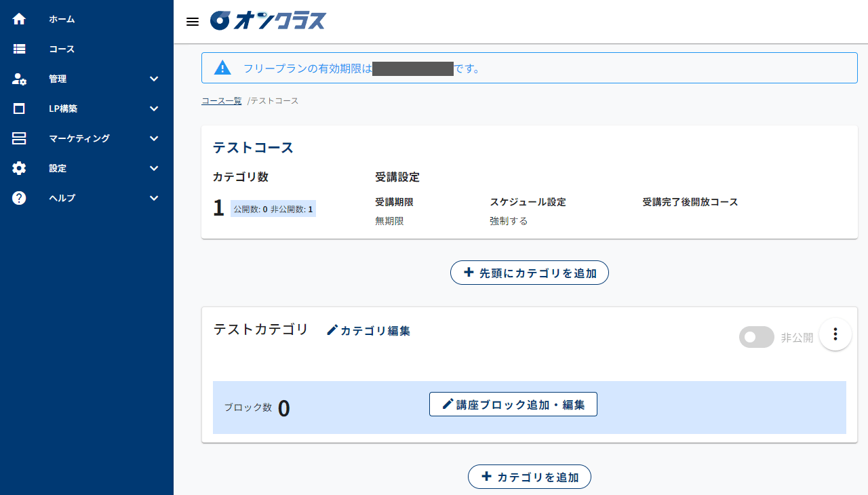Toggle the 非公開 publish switch
The height and width of the screenshot is (495, 868).
(x=756, y=337)
